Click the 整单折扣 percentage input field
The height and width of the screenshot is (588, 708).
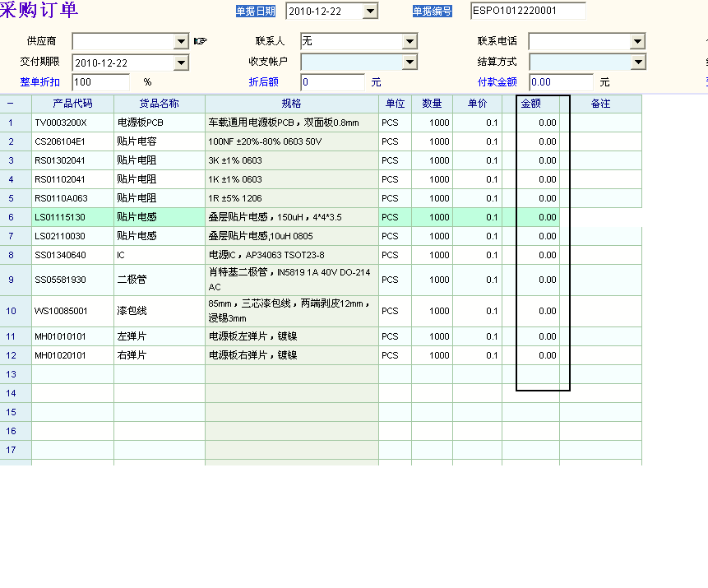(100, 82)
